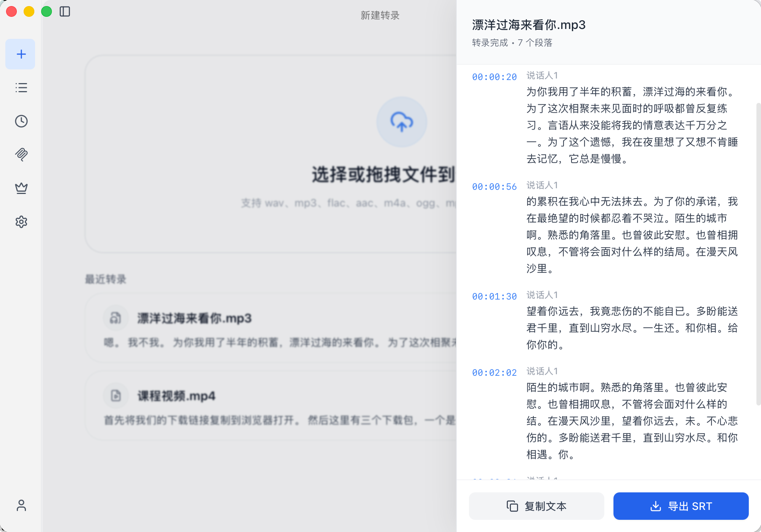Click the audio file icon for 漂洋过海来看你.mp3

point(116,318)
